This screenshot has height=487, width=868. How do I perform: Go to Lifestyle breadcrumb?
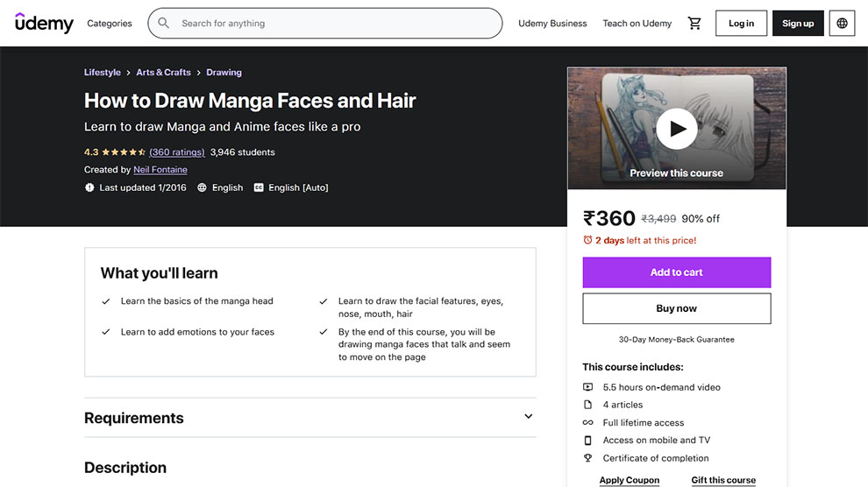pos(103,73)
